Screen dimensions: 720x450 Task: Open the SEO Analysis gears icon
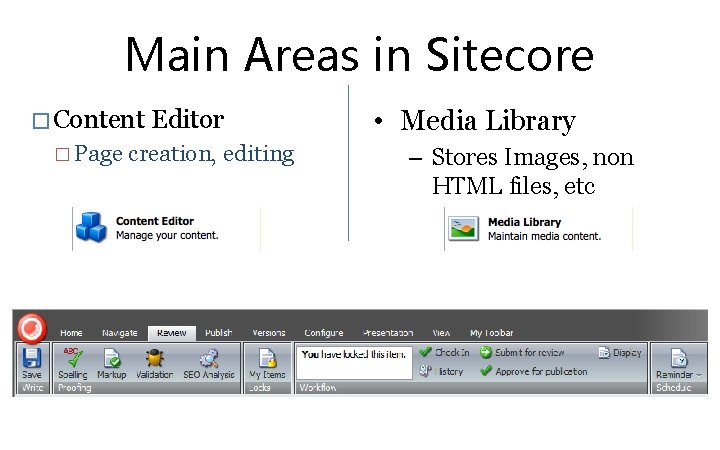209,358
